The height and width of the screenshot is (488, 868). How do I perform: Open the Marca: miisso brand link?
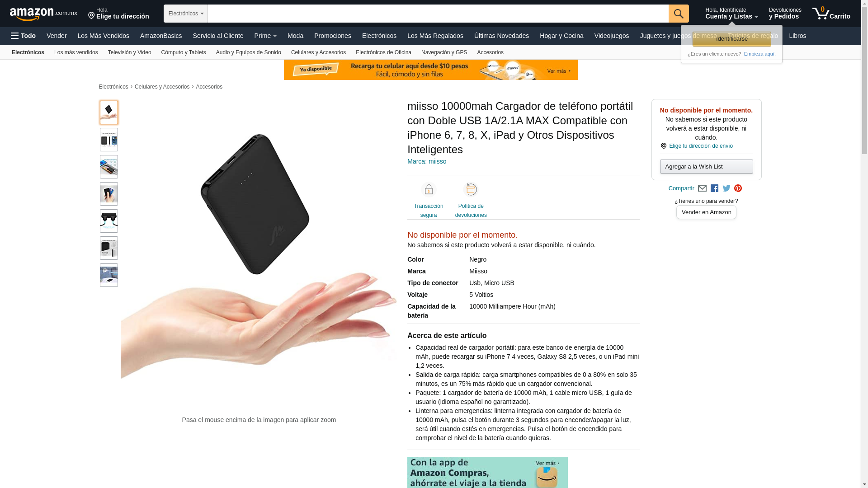tap(427, 161)
